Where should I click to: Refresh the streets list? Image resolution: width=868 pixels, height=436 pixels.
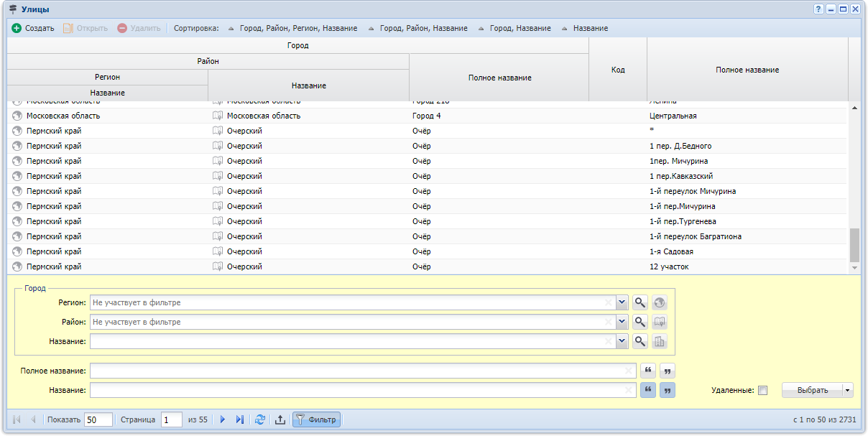tap(260, 419)
